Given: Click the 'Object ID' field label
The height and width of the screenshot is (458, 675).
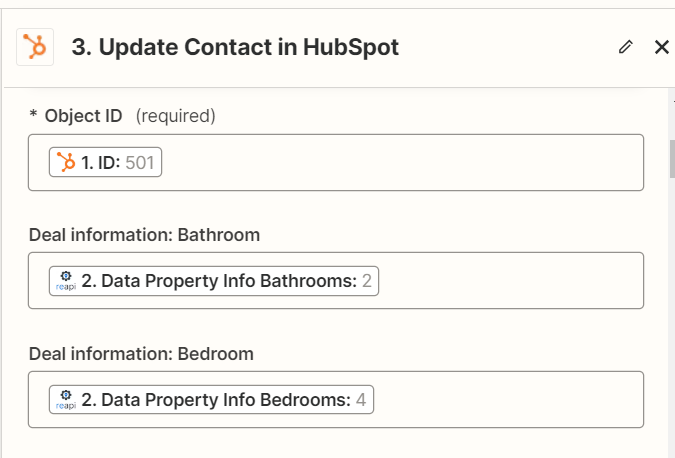Looking at the screenshot, I should [x=84, y=116].
